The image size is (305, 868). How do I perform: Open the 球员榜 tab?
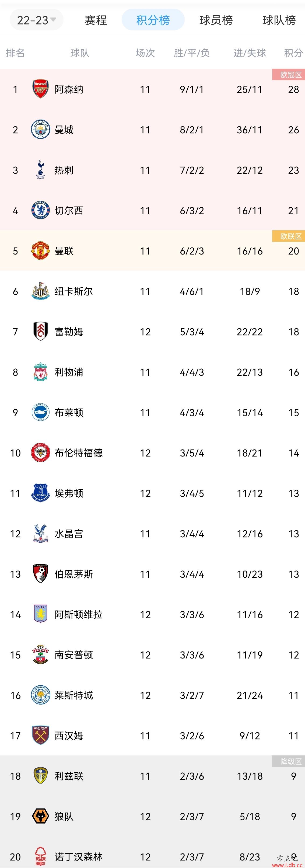click(216, 20)
